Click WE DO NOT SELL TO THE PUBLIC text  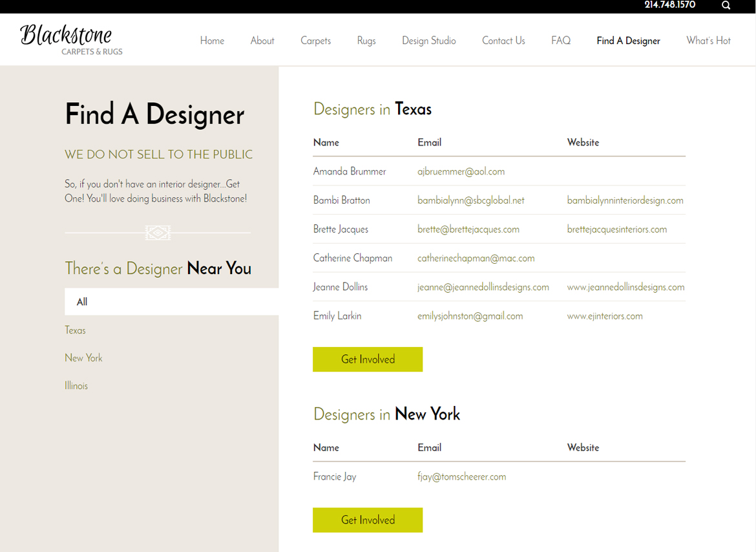[158, 154]
